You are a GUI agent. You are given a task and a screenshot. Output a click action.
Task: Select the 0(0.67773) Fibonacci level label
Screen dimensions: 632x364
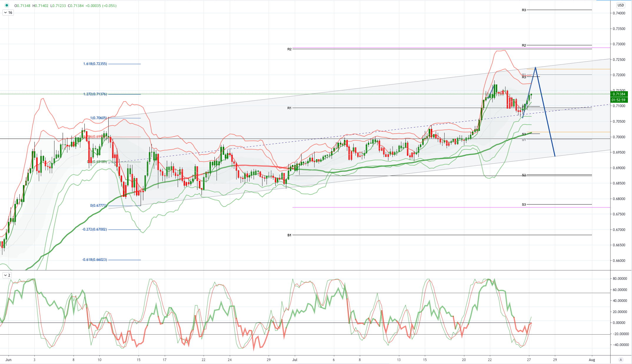coord(99,206)
